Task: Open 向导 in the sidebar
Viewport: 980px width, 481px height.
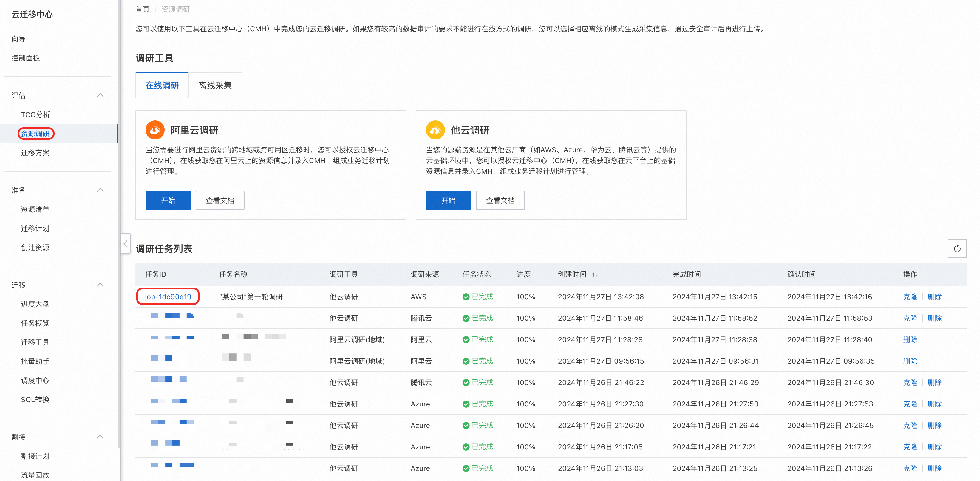Action: point(18,39)
